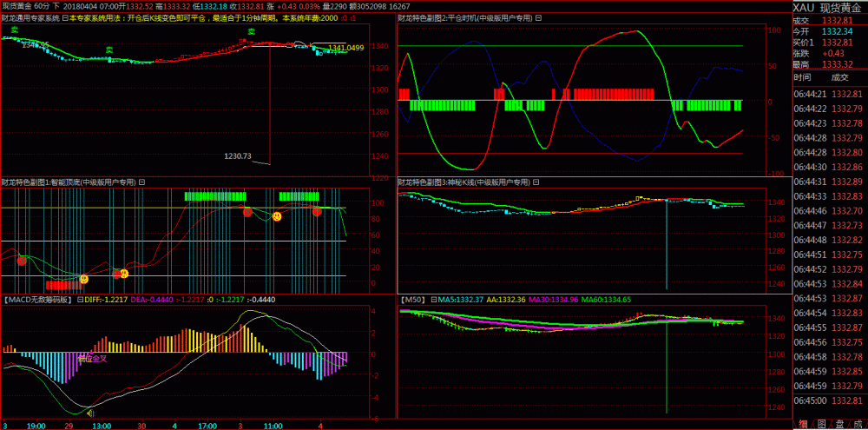The image size is (868, 430).
Task: Click the 财龙特色副图3:神秘K线 title
Action: (464, 182)
